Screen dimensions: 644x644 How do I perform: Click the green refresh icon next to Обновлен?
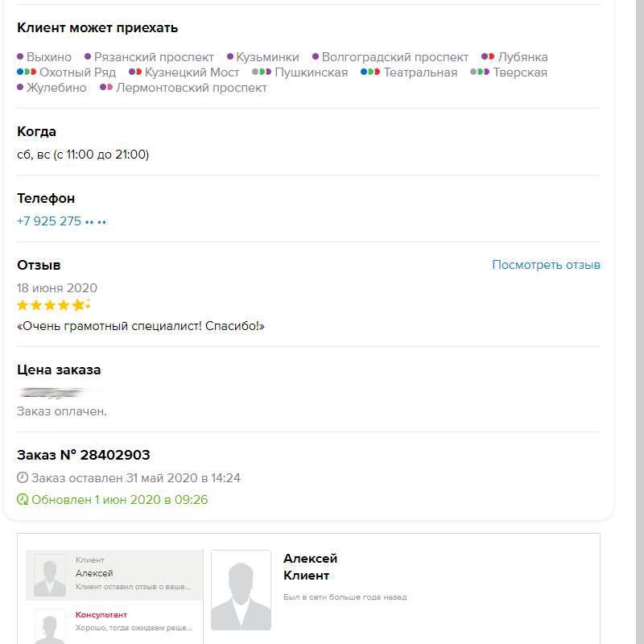tap(23, 500)
